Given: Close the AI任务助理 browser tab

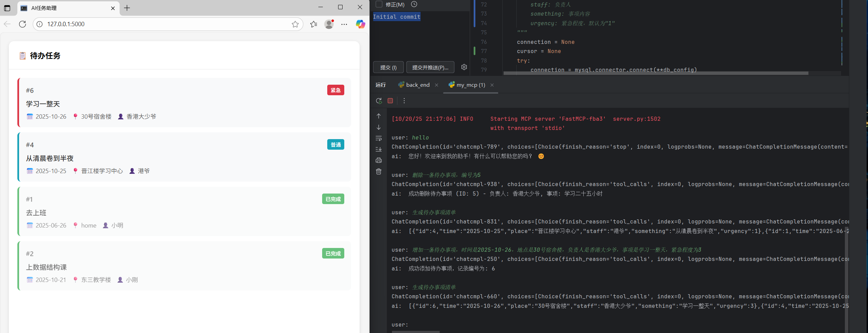Looking at the screenshot, I should coord(113,8).
